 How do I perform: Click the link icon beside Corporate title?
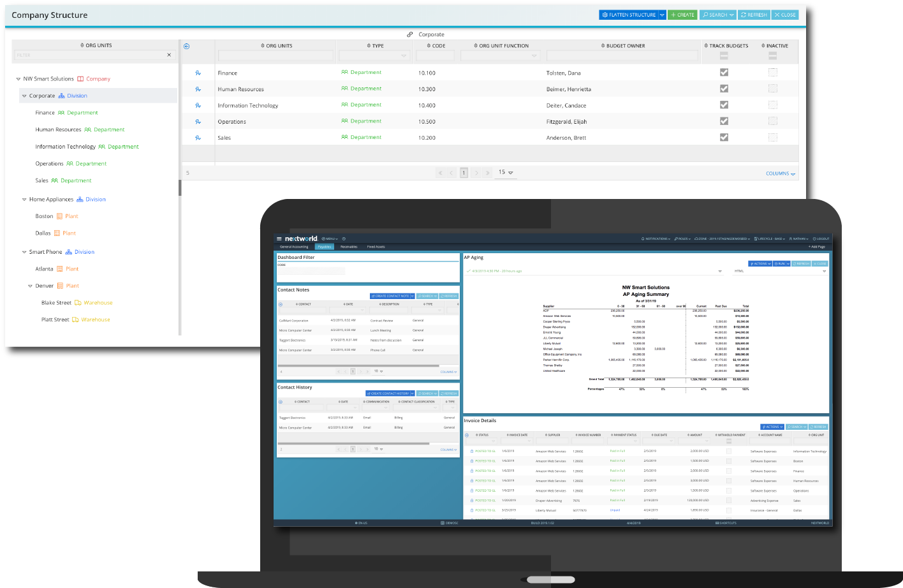(x=410, y=34)
